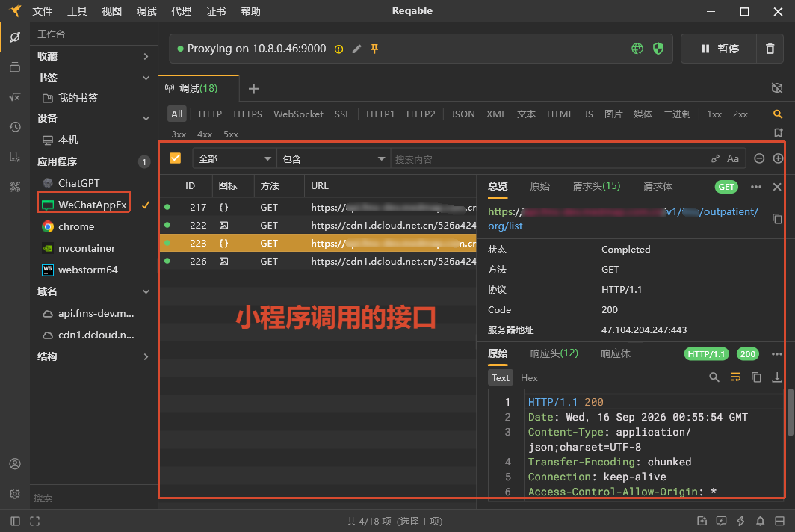Switch to the 响应头(12) tab
Screen dimensions: 795x532
coord(554,353)
